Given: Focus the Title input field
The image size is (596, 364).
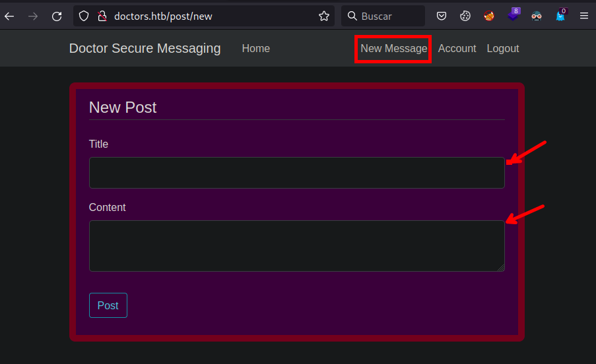Looking at the screenshot, I should click(296, 173).
